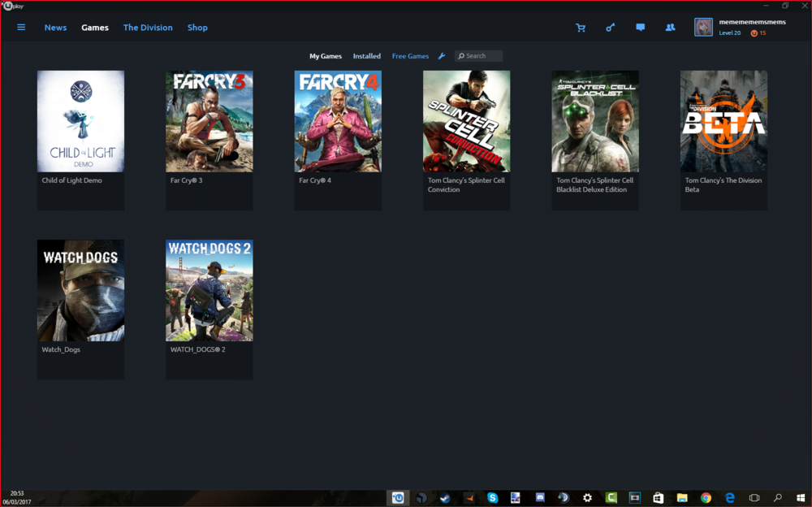Screen dimensions: 812x507
Task: Show the Installed games filter
Action: 366,56
